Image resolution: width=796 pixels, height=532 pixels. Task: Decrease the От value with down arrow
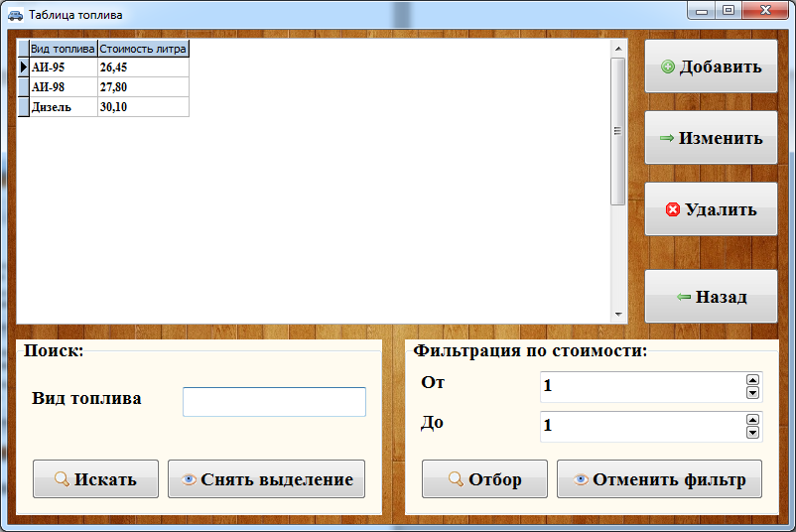[753, 393]
